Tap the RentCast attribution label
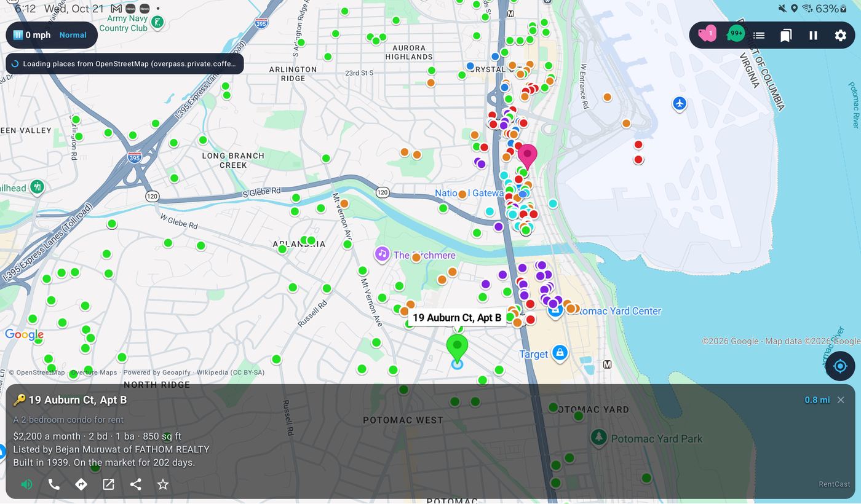Image resolution: width=861 pixels, height=504 pixels. tap(835, 484)
